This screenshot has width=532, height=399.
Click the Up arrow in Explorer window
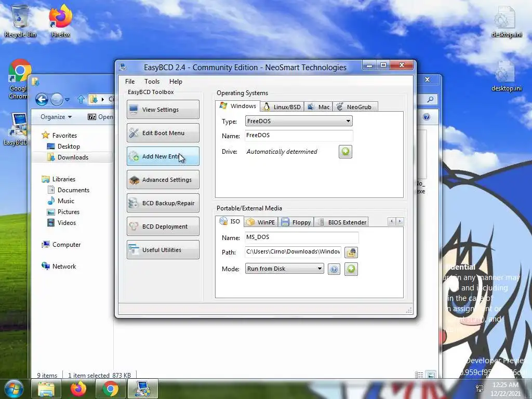81,99
